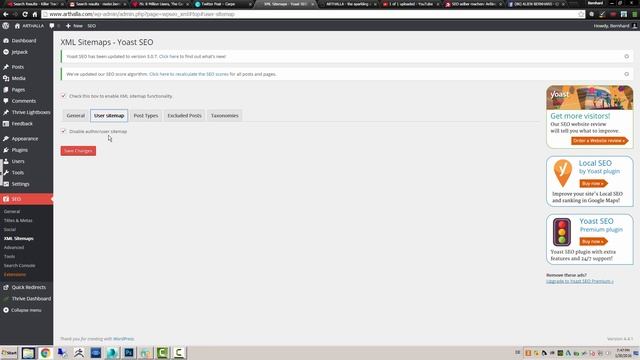Open Pages in the admin sidebar
The image size is (640, 360).
pos(18,90)
